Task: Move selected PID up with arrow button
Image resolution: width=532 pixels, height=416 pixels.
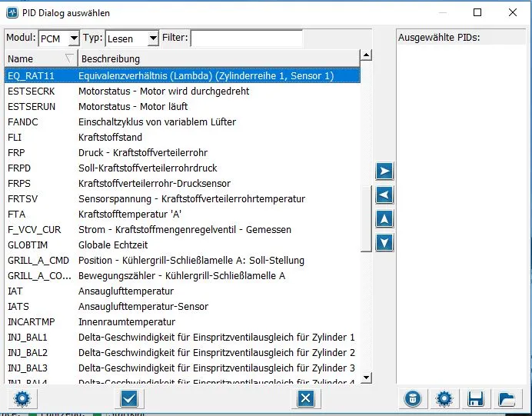Action: click(x=384, y=219)
